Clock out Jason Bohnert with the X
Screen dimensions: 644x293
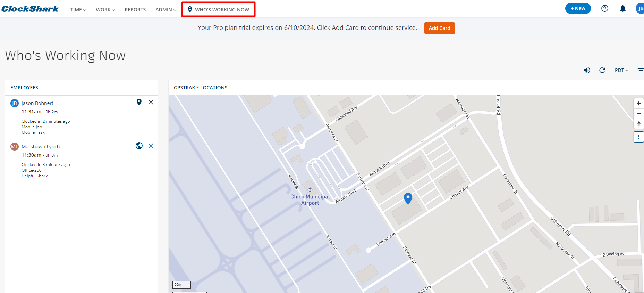click(151, 102)
